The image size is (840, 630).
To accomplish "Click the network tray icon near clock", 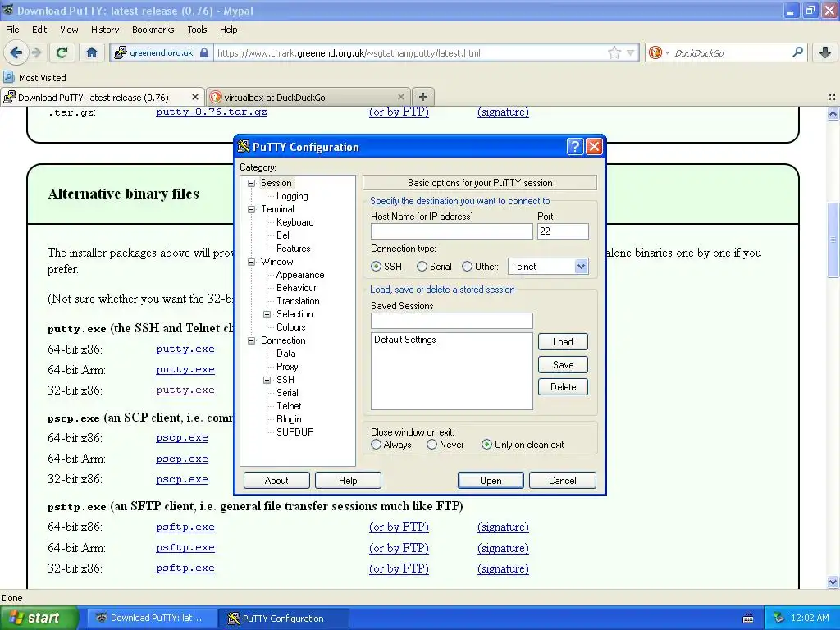I will 779,618.
